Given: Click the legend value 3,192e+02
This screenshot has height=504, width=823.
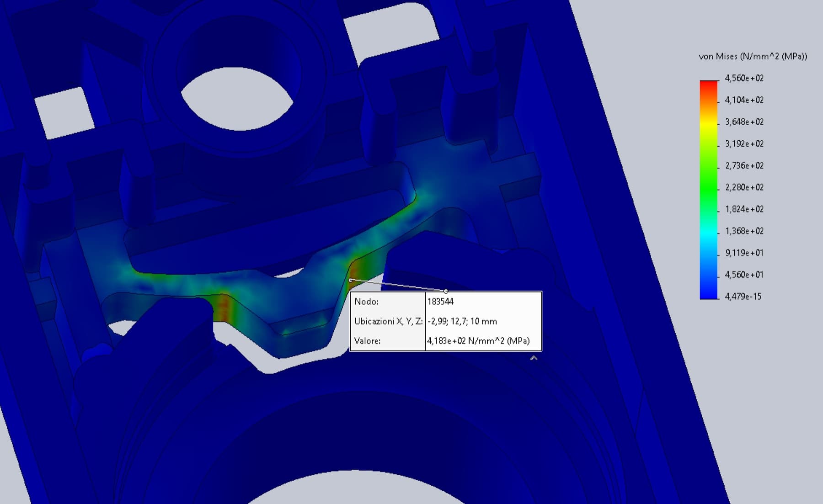Looking at the screenshot, I should tap(744, 144).
